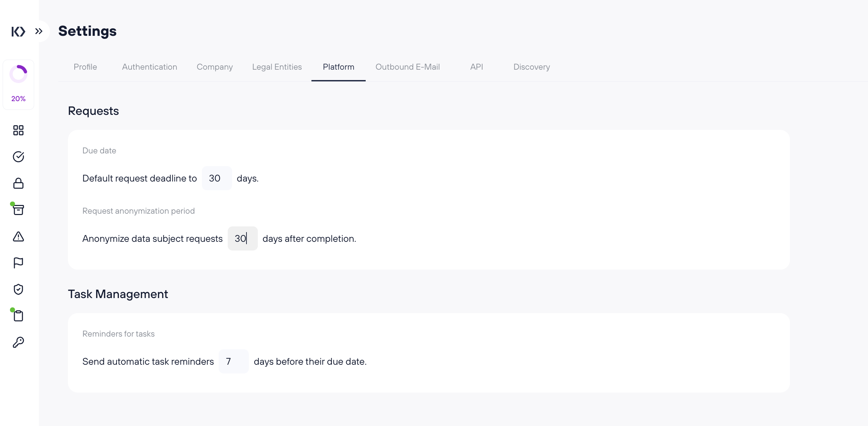Image resolution: width=868 pixels, height=426 pixels.
Task: Open the clipboard icon in sidebar
Action: coord(18,316)
